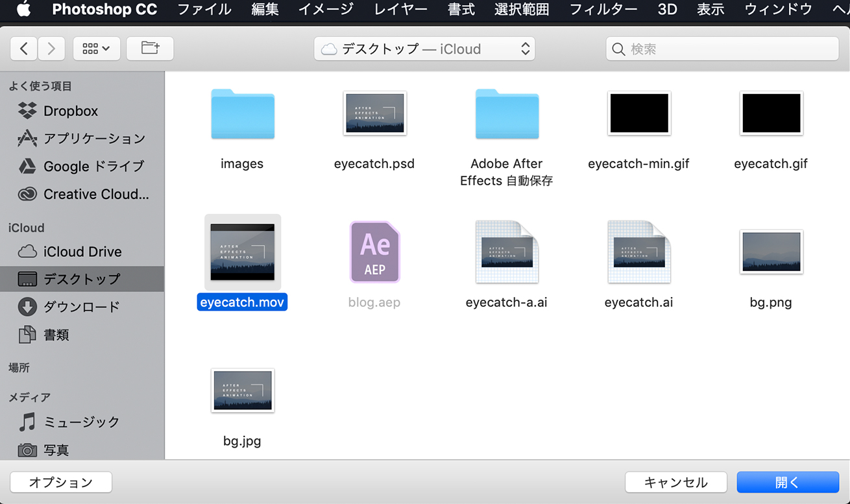
Task: Click the eyecatch.mov file name label
Action: coord(243,302)
